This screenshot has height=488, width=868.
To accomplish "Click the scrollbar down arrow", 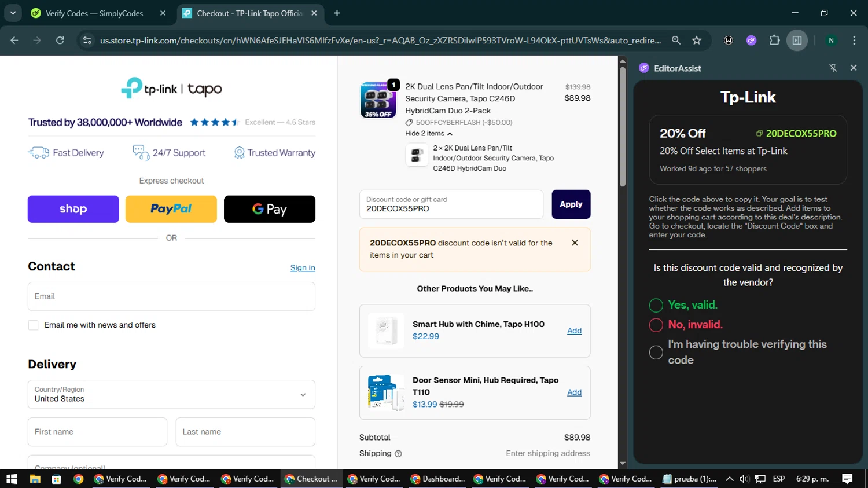I will coord(623,464).
